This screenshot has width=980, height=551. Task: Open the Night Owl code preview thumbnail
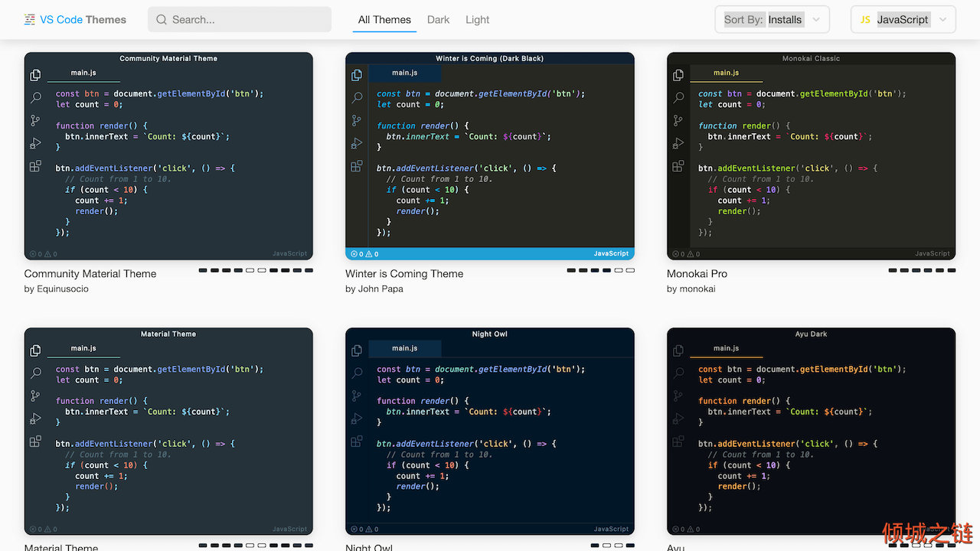[490, 432]
